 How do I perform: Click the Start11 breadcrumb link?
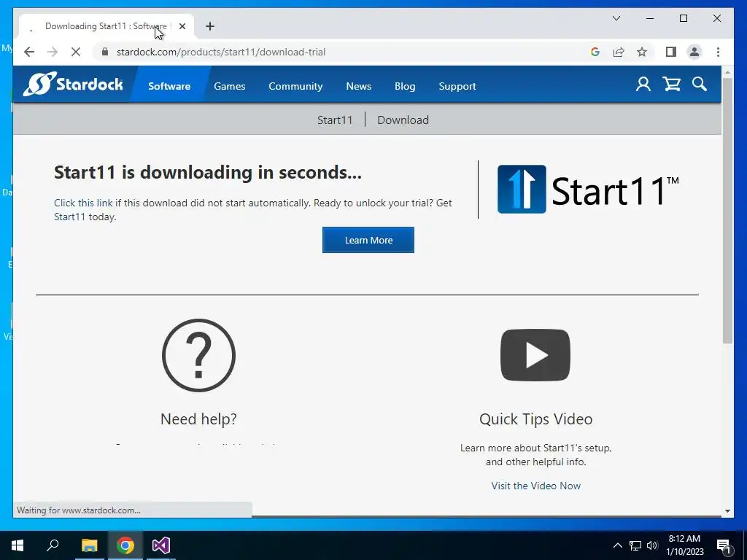[335, 120]
